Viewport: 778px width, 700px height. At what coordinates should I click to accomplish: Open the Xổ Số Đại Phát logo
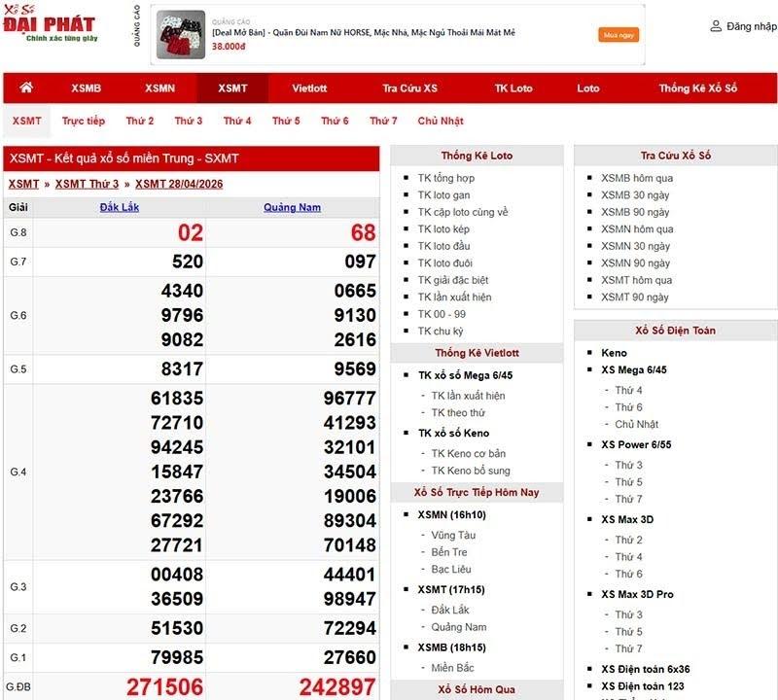pyautogui.click(x=50, y=23)
